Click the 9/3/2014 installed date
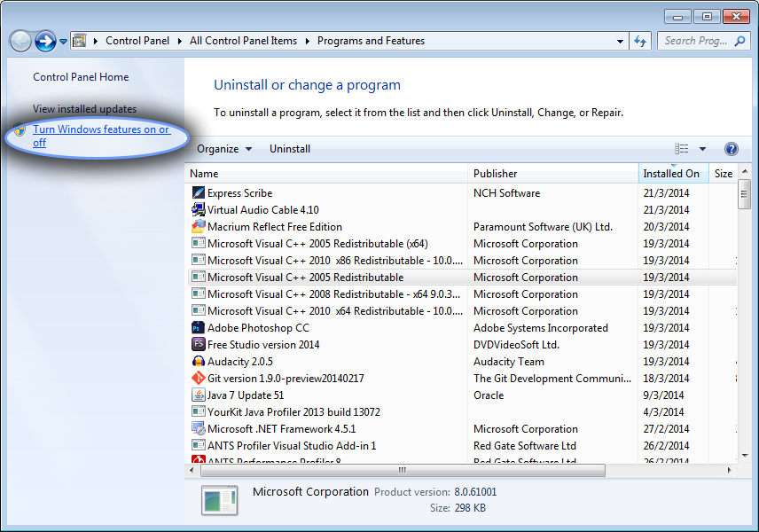This screenshot has height=532, width=759. (663, 395)
